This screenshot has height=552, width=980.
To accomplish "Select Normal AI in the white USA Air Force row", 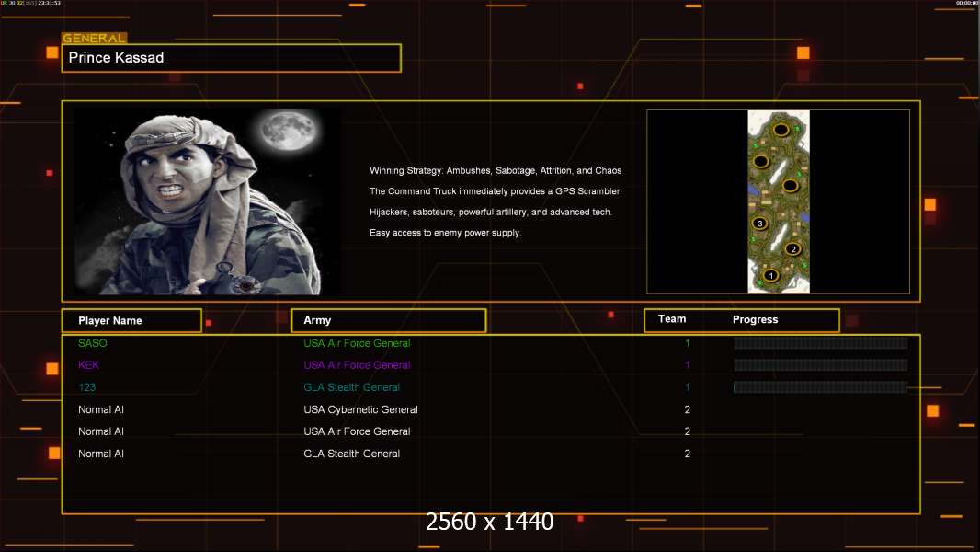I will point(100,431).
